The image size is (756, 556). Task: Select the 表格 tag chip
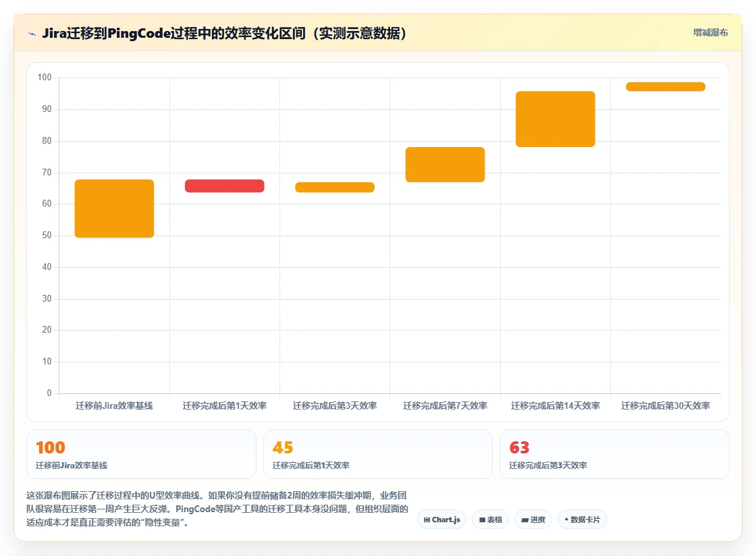pyautogui.click(x=490, y=520)
